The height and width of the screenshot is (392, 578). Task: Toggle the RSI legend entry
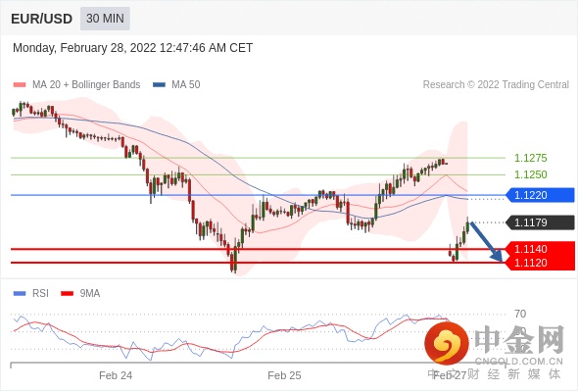pos(31,294)
